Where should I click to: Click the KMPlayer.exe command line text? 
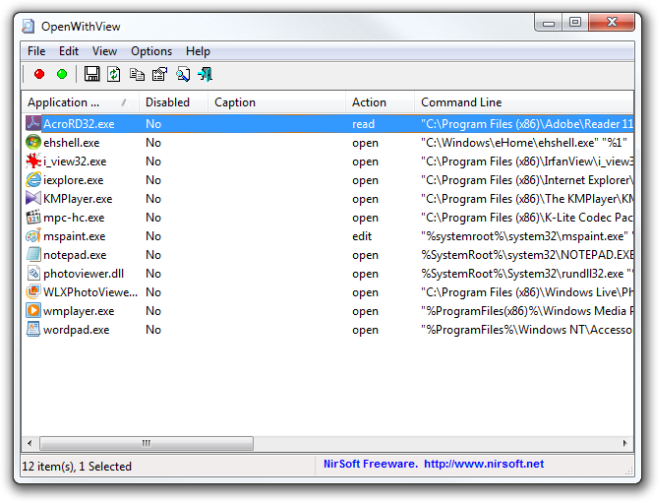click(527, 199)
